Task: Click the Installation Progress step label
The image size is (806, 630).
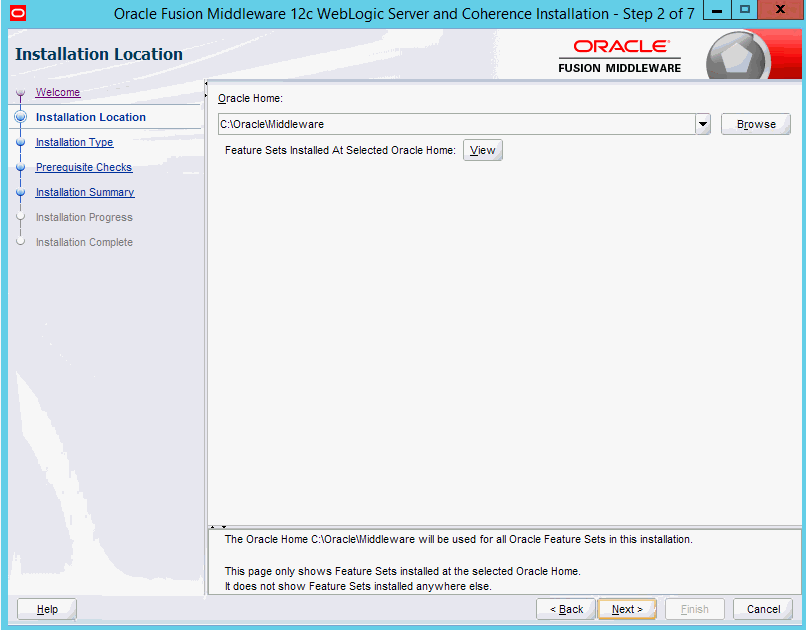Action: 84,217
